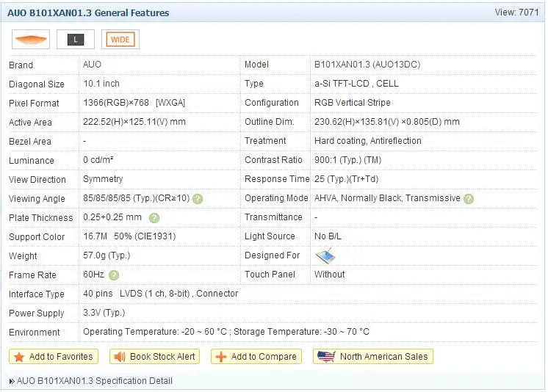The image size is (548, 392).
Task: Add this panel to Favorites
Action: pos(54,357)
